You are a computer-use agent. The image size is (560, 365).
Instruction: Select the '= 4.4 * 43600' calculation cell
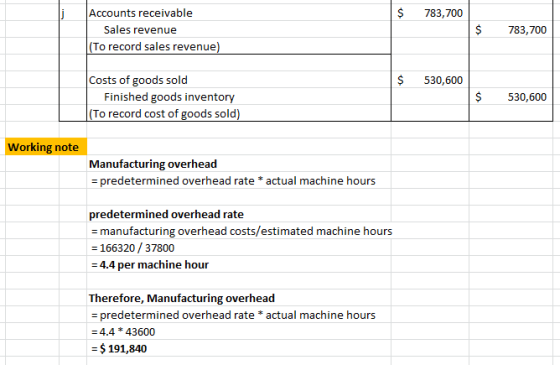[x=123, y=332]
